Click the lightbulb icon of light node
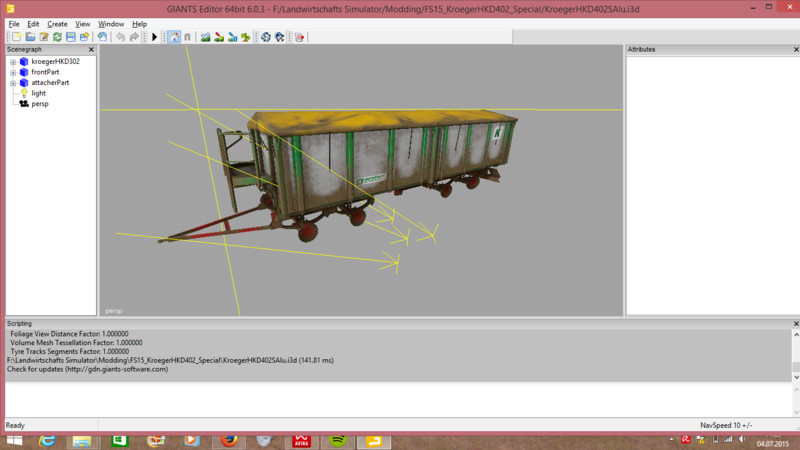800x450 pixels. [x=24, y=93]
